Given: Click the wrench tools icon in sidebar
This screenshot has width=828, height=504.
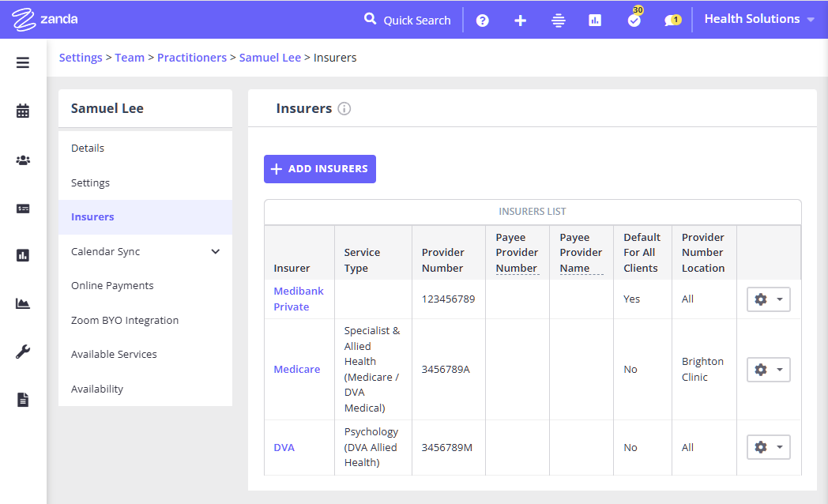Looking at the screenshot, I should point(23,352).
